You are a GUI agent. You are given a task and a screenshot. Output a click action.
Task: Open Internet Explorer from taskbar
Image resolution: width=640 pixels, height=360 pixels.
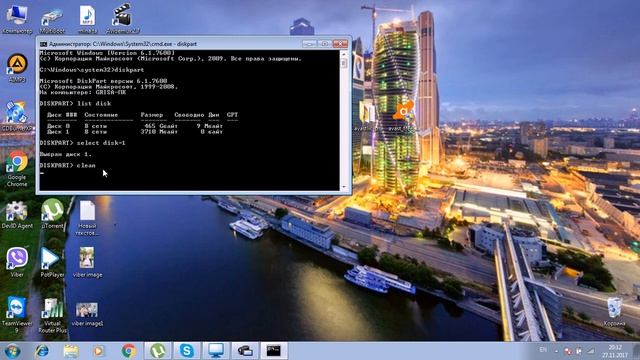pos(42,351)
